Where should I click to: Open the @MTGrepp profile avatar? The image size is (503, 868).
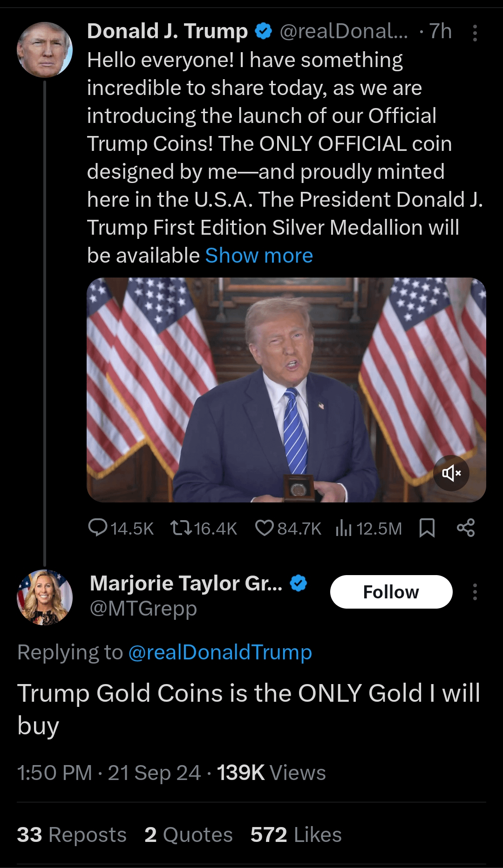45,597
